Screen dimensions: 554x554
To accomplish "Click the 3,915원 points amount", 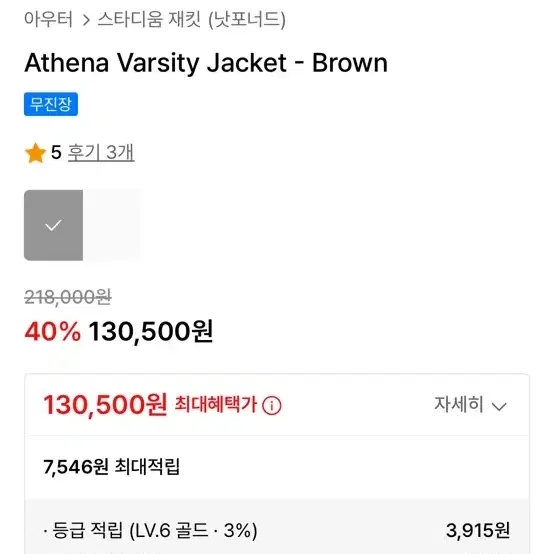I will [478, 530].
